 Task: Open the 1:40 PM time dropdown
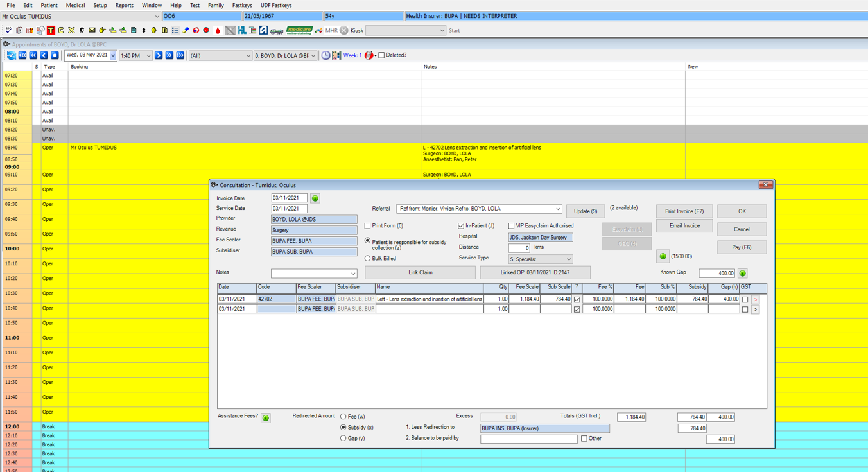[148, 56]
